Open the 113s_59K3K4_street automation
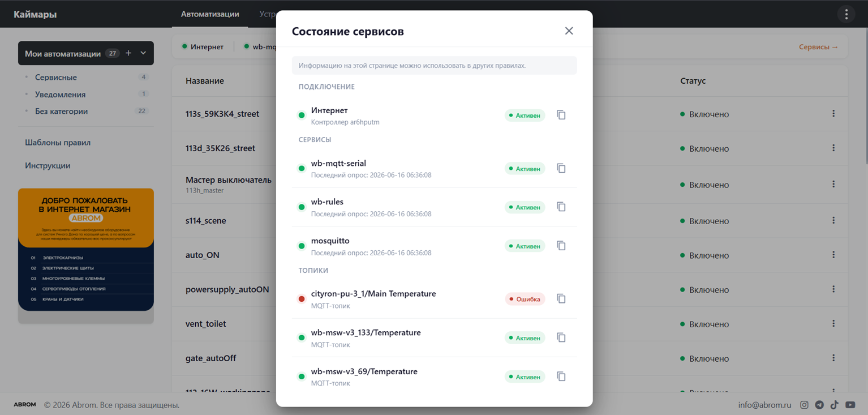The image size is (868, 415). pyautogui.click(x=222, y=114)
